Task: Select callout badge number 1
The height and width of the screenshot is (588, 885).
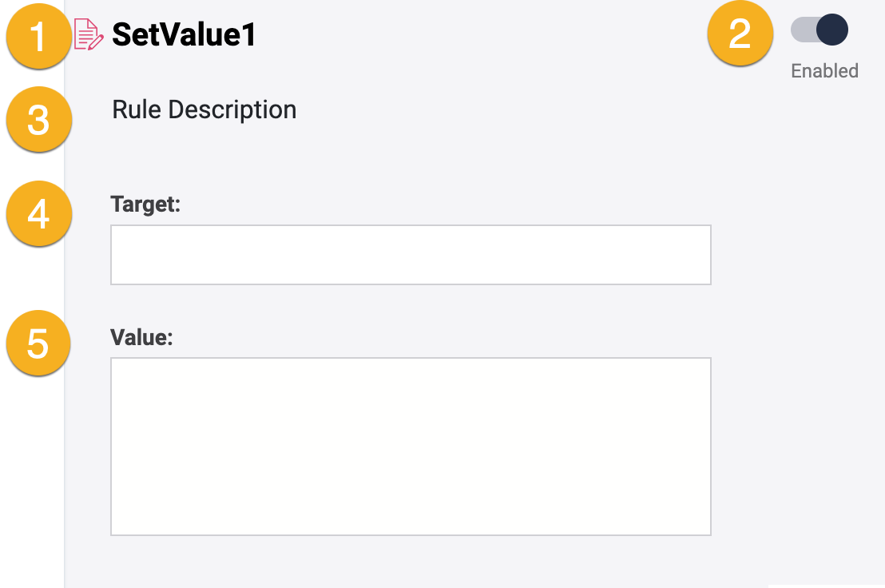Action: (x=38, y=35)
